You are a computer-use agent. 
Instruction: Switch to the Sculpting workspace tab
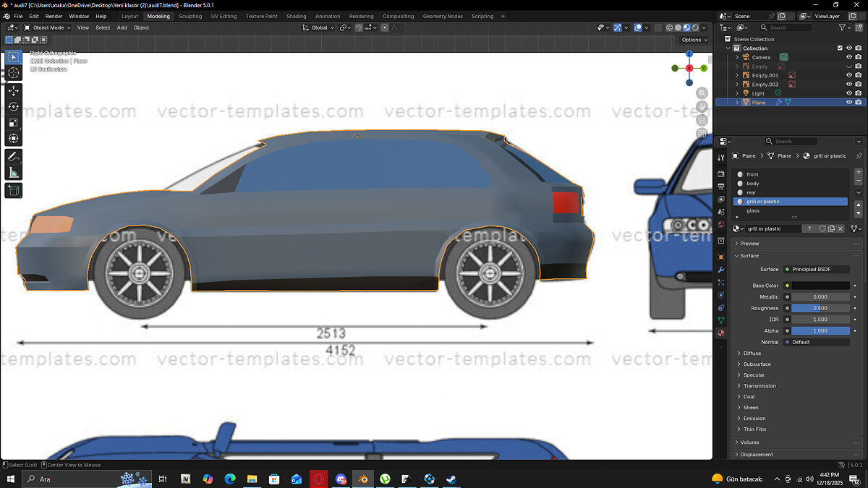(190, 16)
